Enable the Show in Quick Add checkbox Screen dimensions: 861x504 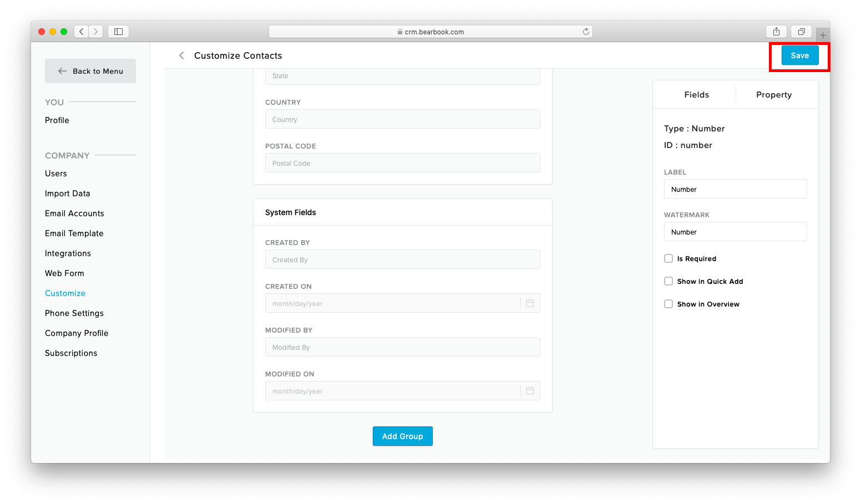click(x=668, y=281)
